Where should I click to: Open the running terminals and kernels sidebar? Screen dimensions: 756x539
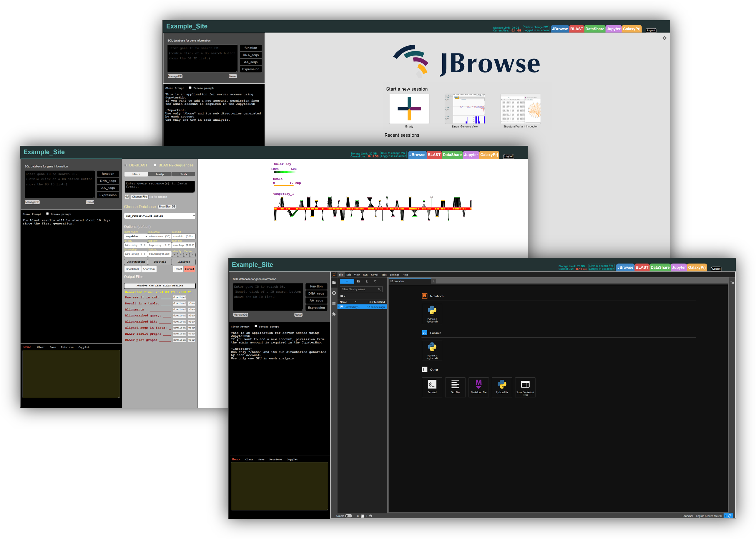click(334, 293)
